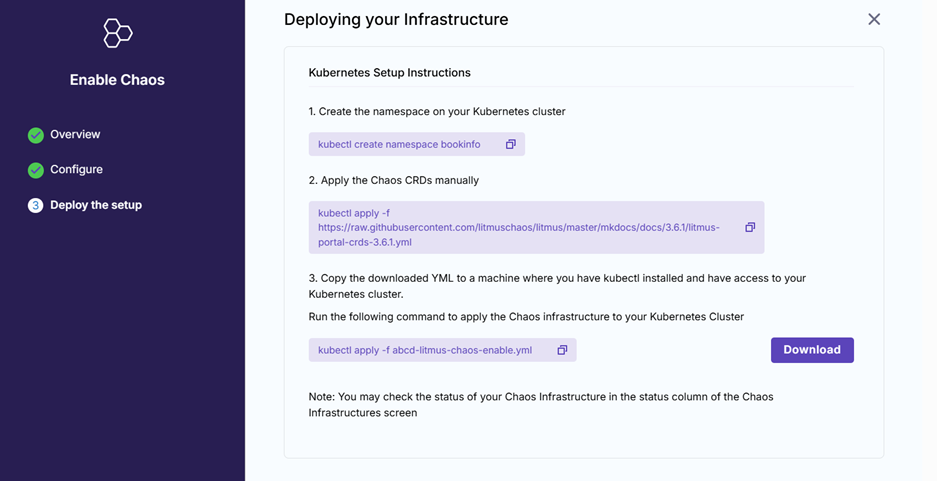The width and height of the screenshot is (937, 481).
Task: Click the kubectl apply abcd-litmus-chaos-enable.yml text
Action: point(425,350)
